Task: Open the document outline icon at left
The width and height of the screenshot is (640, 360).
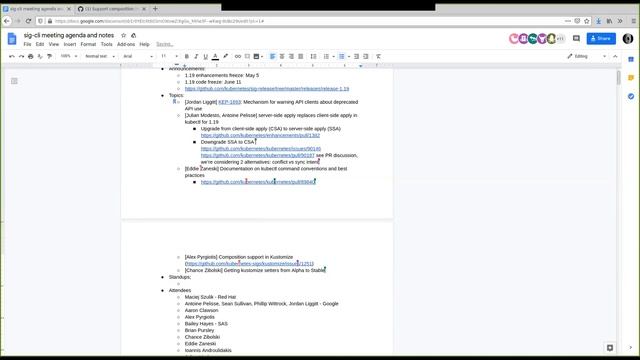Action: pos(14,81)
